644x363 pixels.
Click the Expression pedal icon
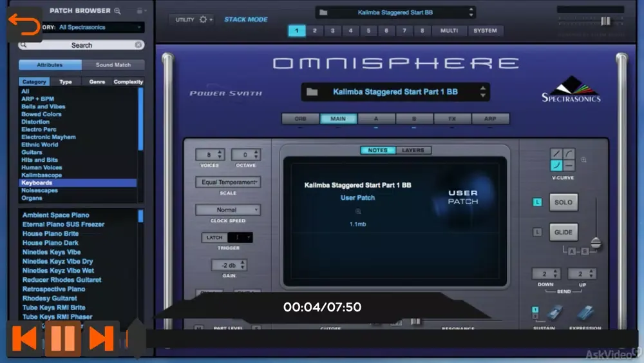tap(585, 313)
